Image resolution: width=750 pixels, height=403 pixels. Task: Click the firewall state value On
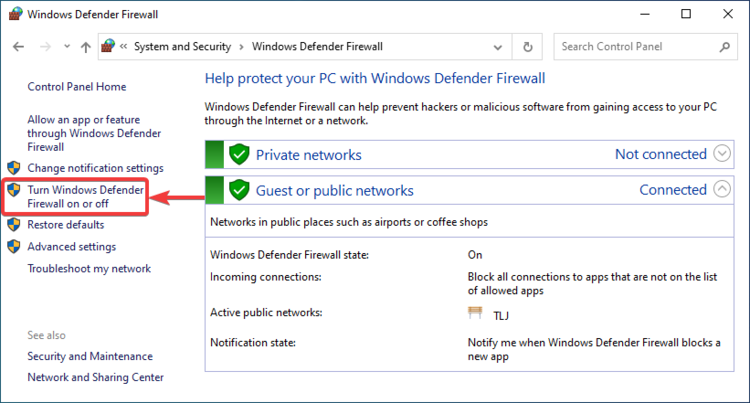click(475, 255)
